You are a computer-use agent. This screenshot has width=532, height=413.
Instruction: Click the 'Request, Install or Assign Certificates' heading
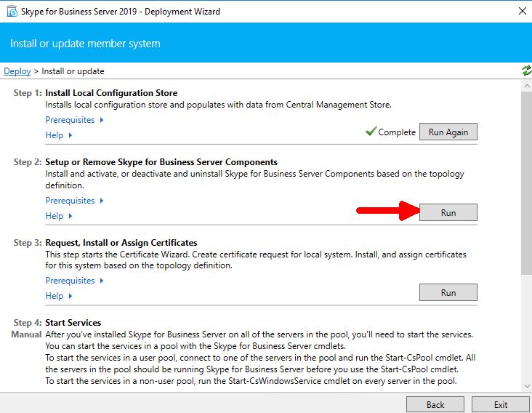click(x=121, y=243)
